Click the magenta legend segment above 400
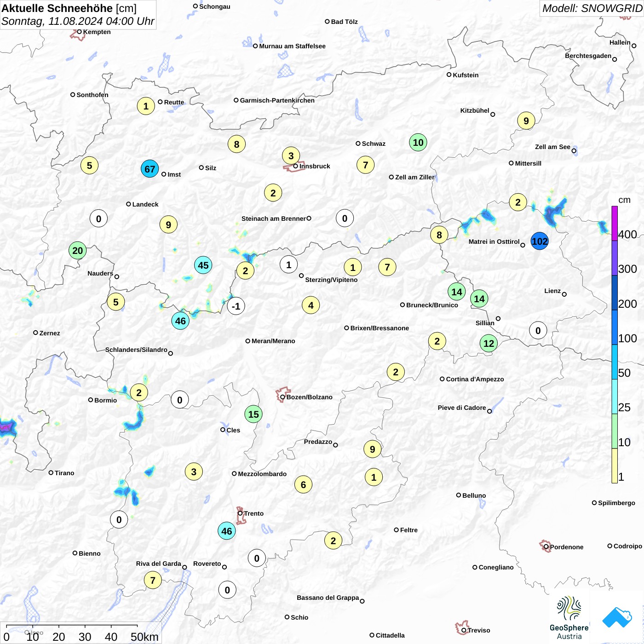 [x=615, y=223]
